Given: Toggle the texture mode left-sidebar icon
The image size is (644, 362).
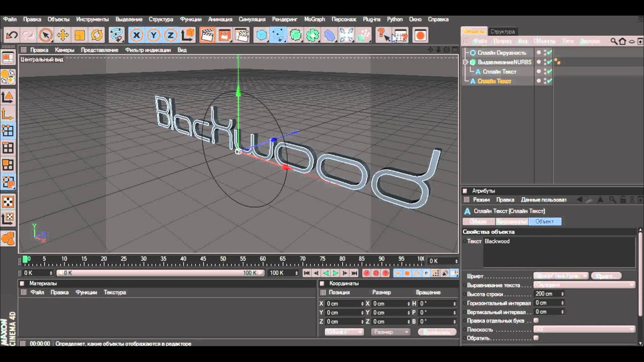Looking at the screenshot, I should (x=8, y=202).
